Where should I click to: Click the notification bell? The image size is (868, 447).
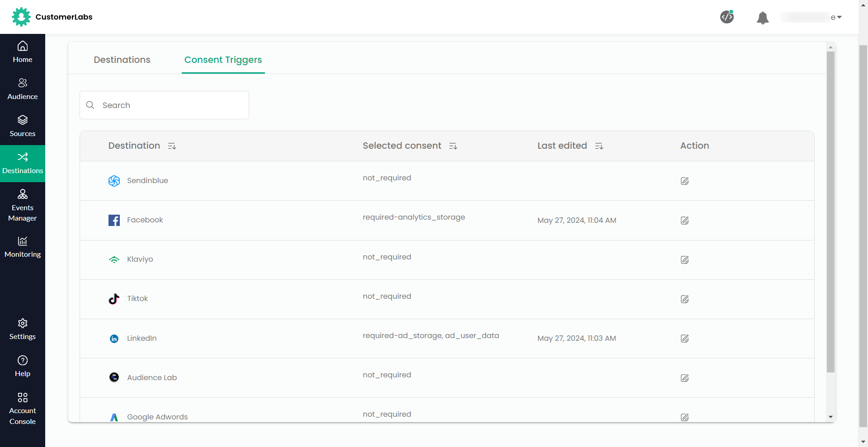pos(762,18)
